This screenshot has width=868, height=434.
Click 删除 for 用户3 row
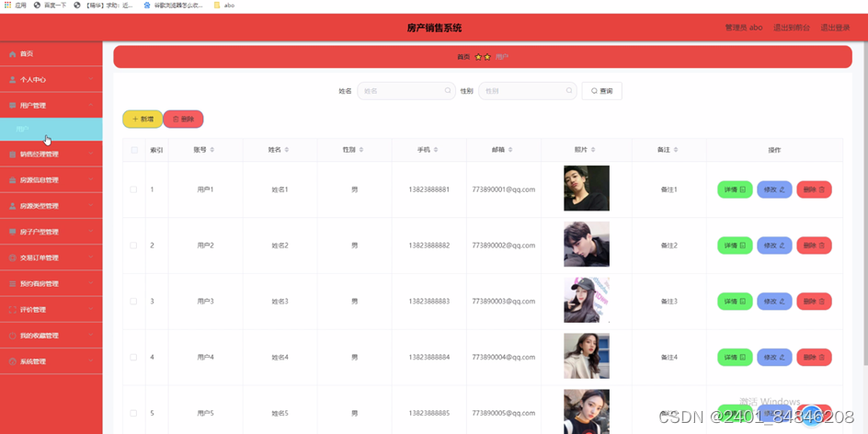click(x=815, y=302)
